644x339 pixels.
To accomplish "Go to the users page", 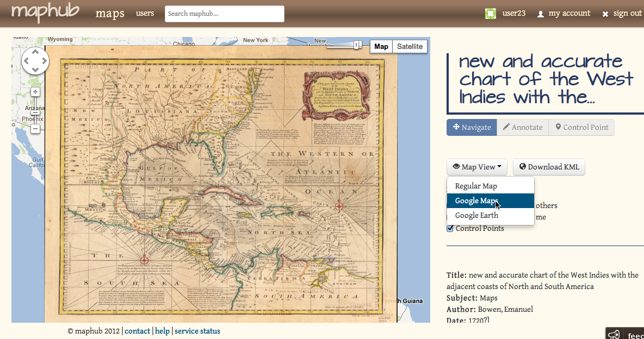I will coord(145,13).
